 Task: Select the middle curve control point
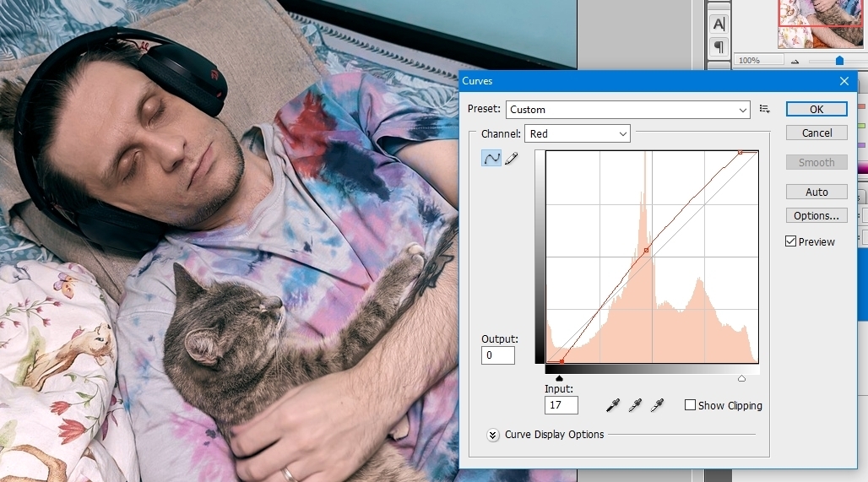click(x=646, y=251)
